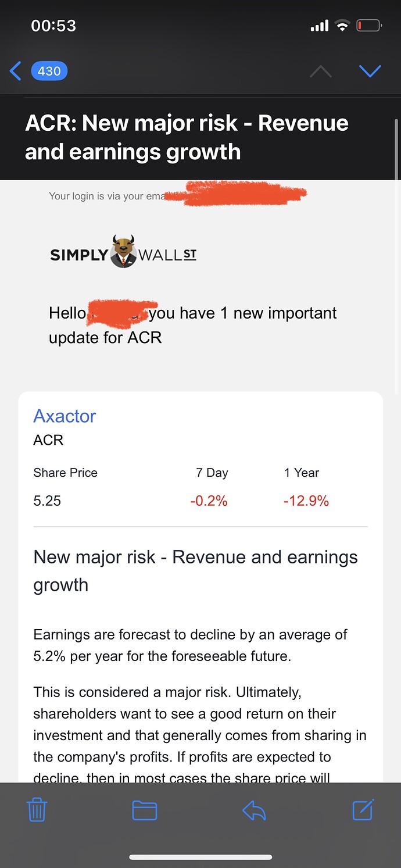Screen dimensions: 401x868
Task: Tap the reply arrow icon
Action: [x=254, y=810]
